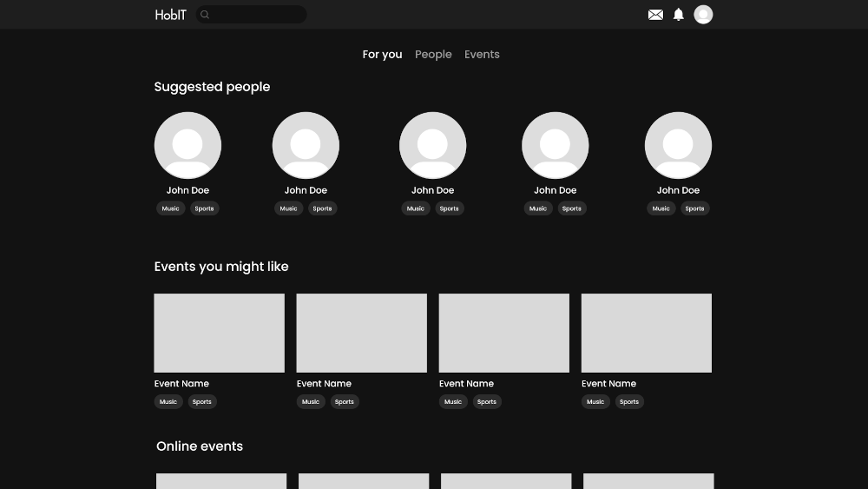Switch to the People tab
This screenshot has height=489, width=868.
coord(433,55)
